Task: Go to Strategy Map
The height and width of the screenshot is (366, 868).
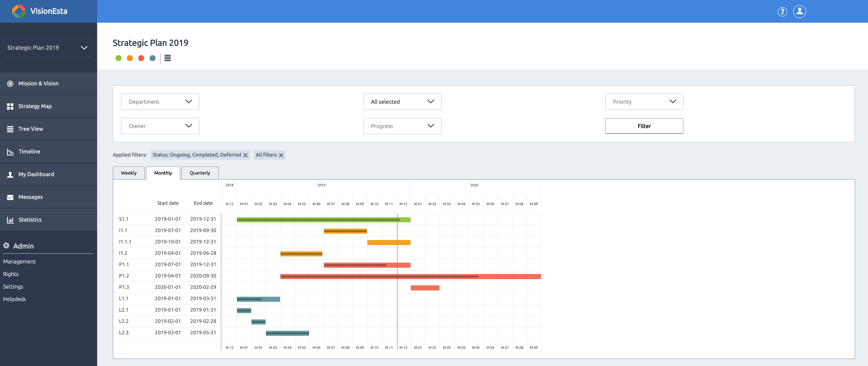Action: tap(35, 106)
